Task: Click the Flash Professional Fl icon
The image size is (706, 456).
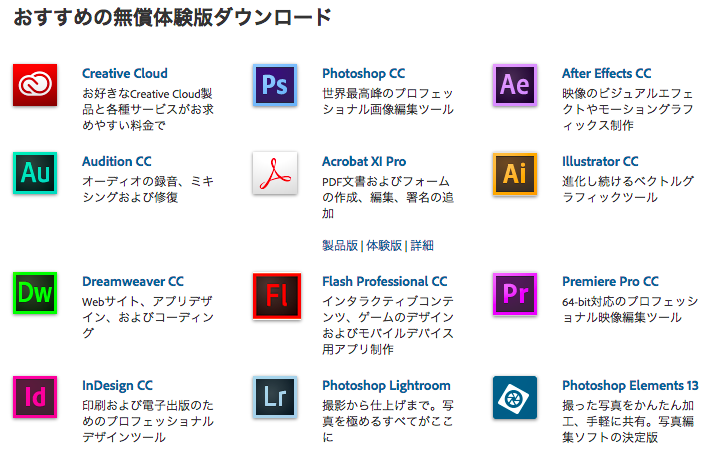Action: click(276, 296)
